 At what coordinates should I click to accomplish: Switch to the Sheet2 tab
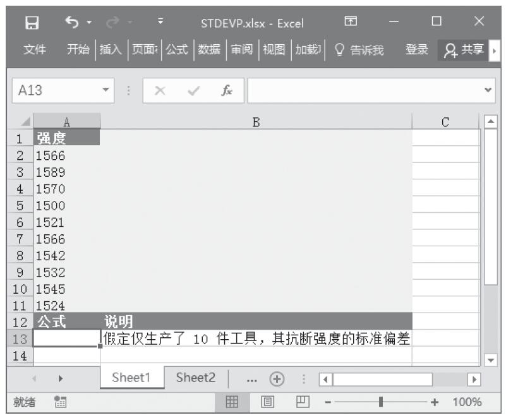pyautogui.click(x=196, y=378)
